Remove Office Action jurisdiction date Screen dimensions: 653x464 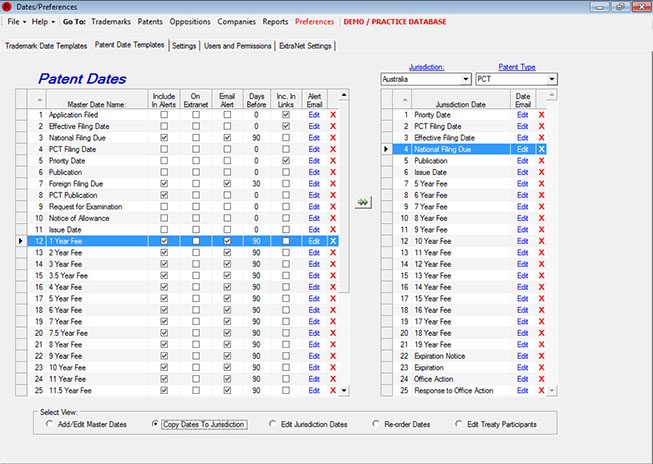pos(543,379)
